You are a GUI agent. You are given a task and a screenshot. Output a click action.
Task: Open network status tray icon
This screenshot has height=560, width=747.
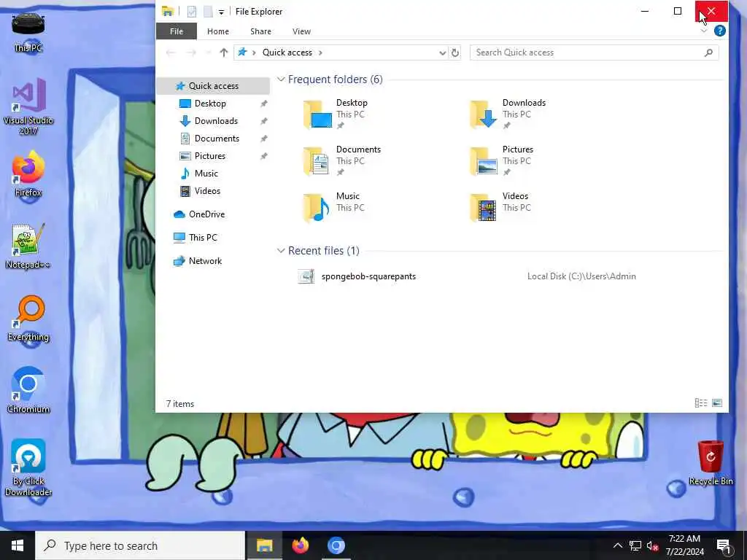pos(635,545)
